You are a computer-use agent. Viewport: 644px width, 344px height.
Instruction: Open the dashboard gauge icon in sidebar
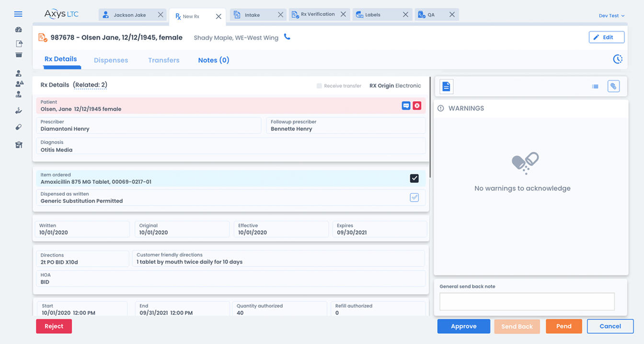[x=19, y=30]
